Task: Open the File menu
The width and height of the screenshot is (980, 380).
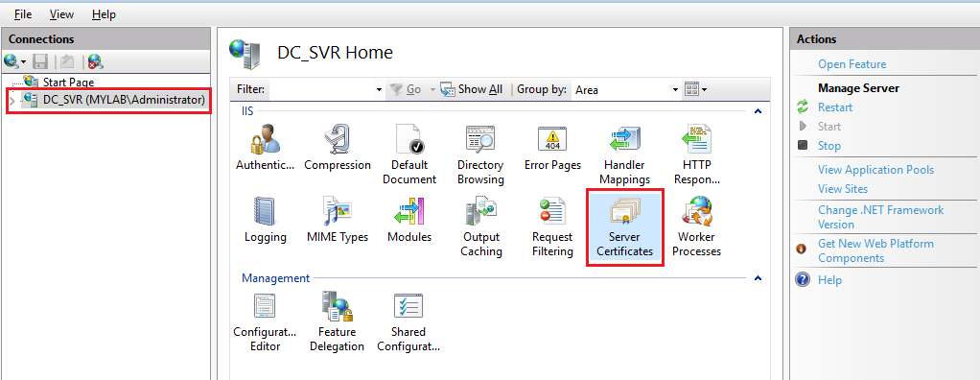Action: point(23,13)
